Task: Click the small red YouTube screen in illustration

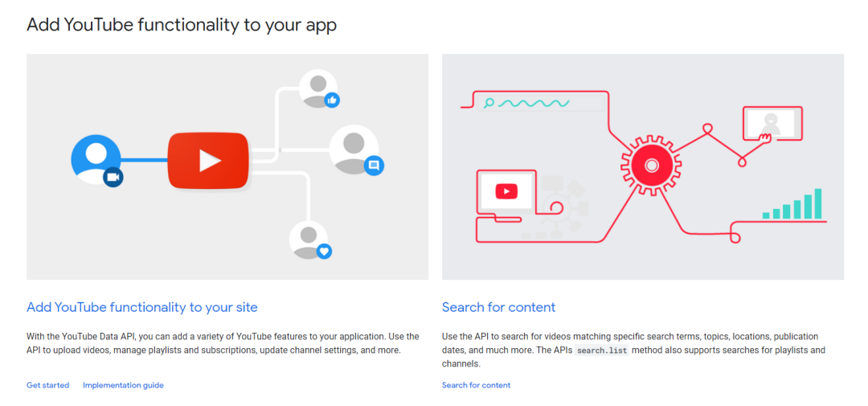Action: pyautogui.click(x=506, y=191)
